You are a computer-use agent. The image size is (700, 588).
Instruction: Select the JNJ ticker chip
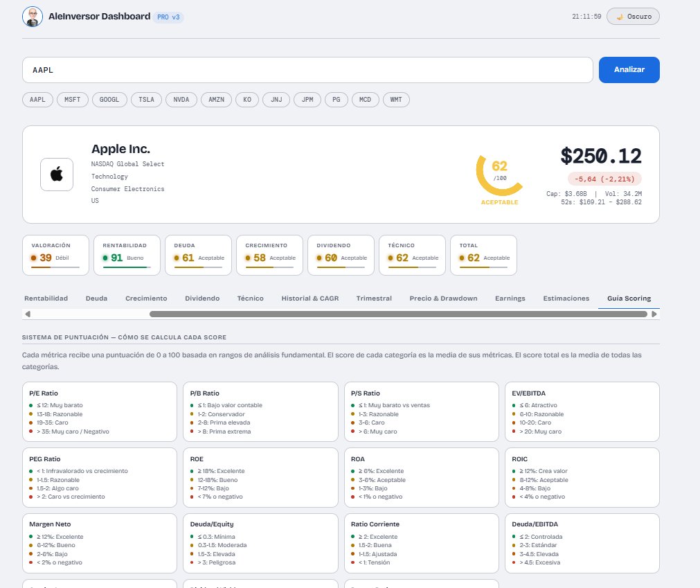276,100
